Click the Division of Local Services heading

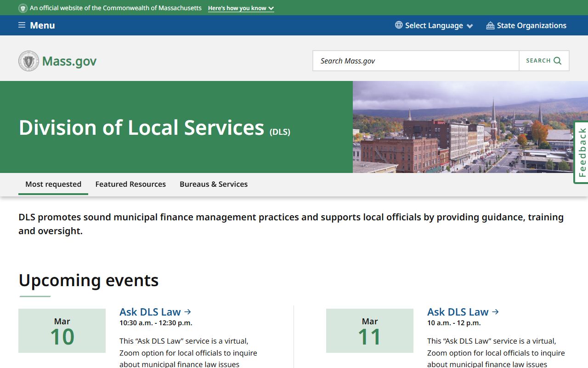141,127
